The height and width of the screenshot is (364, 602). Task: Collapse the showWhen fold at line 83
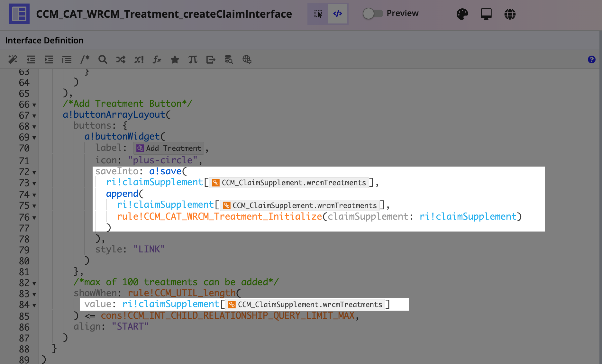[x=34, y=294]
